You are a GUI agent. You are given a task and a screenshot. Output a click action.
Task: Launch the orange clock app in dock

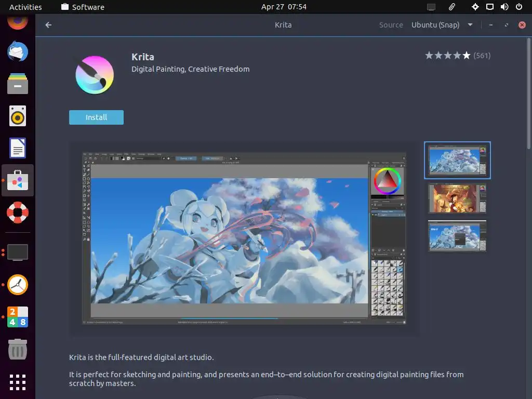(18, 285)
